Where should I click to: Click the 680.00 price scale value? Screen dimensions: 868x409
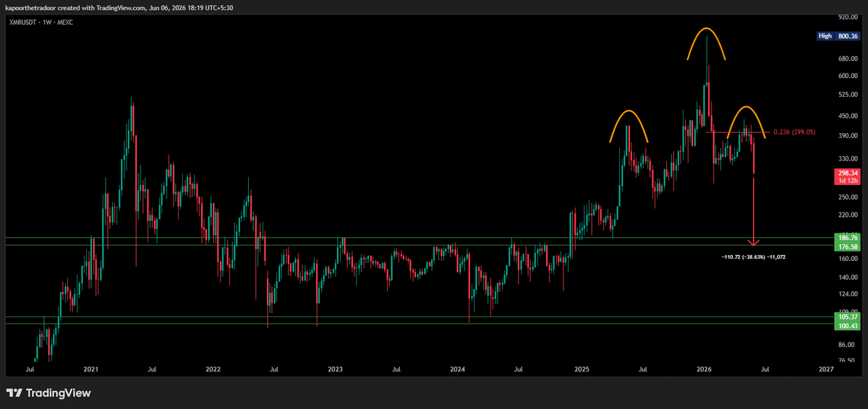(847, 58)
